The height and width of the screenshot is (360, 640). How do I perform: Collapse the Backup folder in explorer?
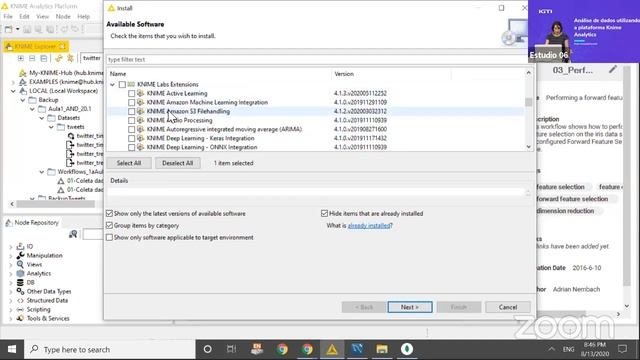pos(23,100)
